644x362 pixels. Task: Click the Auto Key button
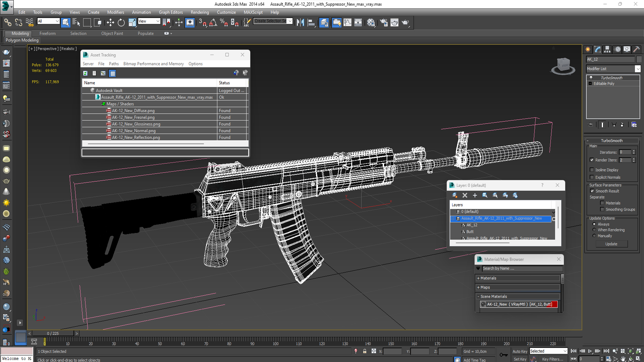tap(520, 351)
